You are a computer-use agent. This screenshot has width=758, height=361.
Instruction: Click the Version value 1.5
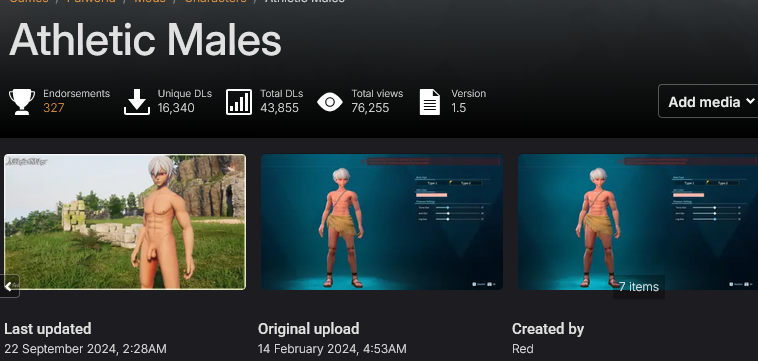pos(459,108)
